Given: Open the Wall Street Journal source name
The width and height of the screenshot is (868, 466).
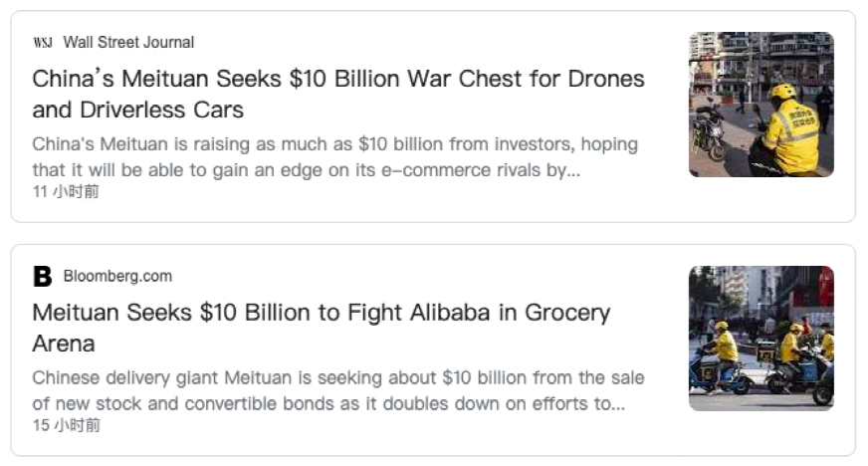Looking at the screenshot, I should pyautogui.click(x=128, y=42).
